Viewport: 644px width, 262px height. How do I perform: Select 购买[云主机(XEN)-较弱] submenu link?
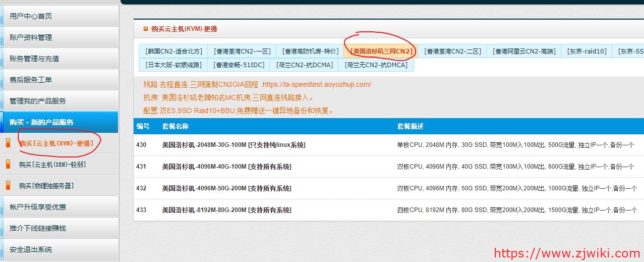(x=46, y=165)
